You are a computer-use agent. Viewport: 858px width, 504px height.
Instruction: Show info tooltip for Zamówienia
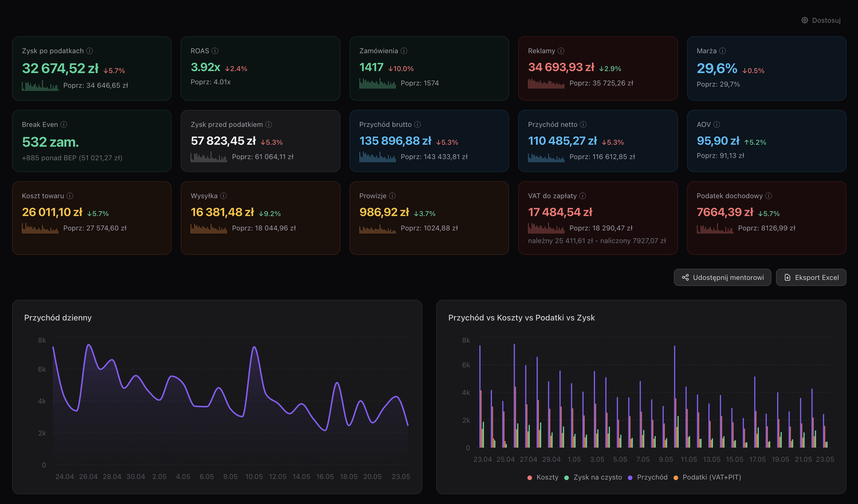click(404, 51)
